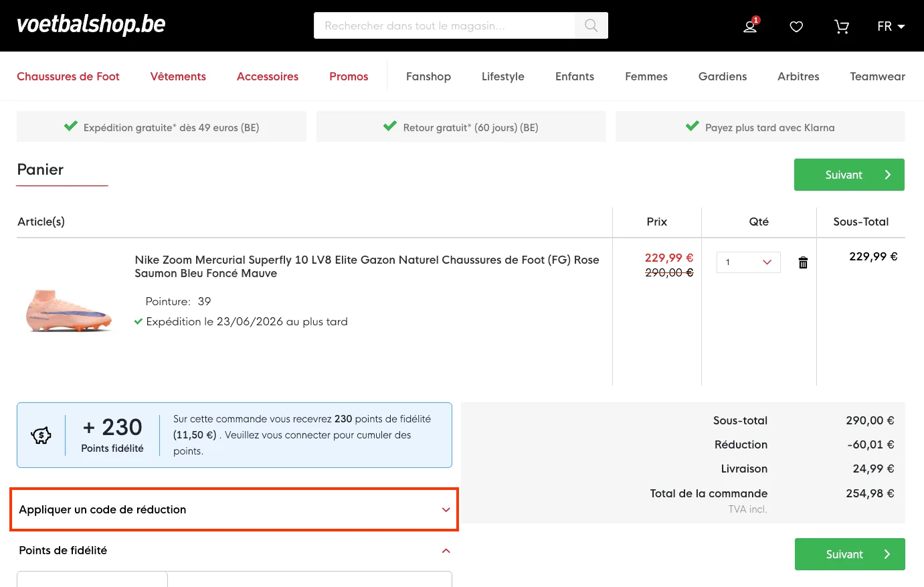This screenshot has height=587, width=924.
Task: Click the Expédition gratuite dès 49 euros banner
Action: point(161,127)
